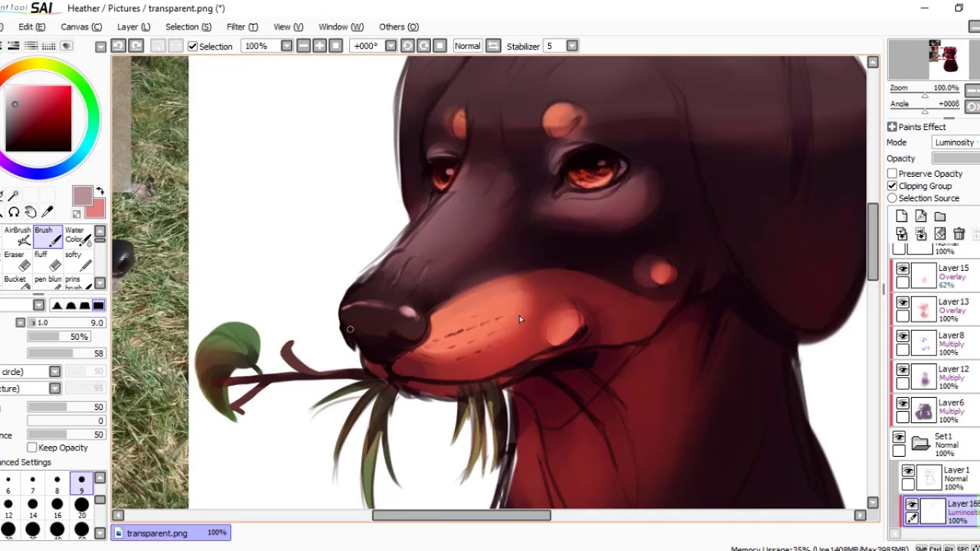
Task: Hide Layer13 with its eye icon
Action: click(x=903, y=303)
